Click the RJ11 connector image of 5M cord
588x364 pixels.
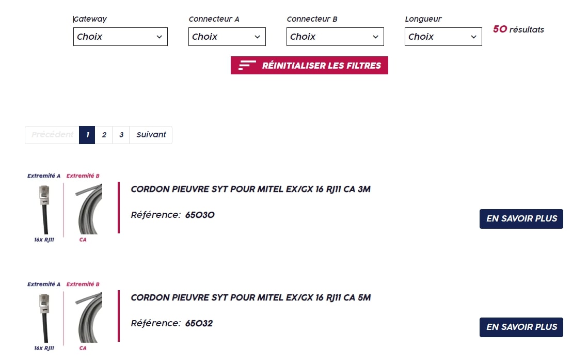[x=44, y=317]
